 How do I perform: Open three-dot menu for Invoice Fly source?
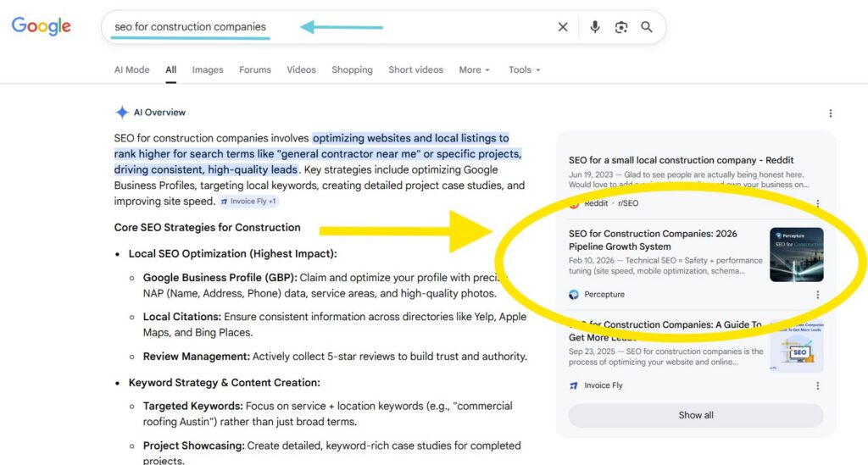(818, 386)
